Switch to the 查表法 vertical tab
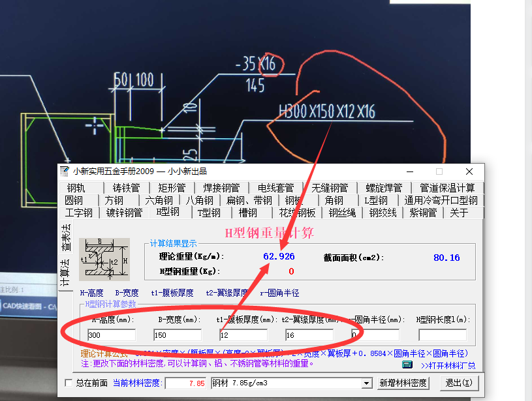 [66, 237]
